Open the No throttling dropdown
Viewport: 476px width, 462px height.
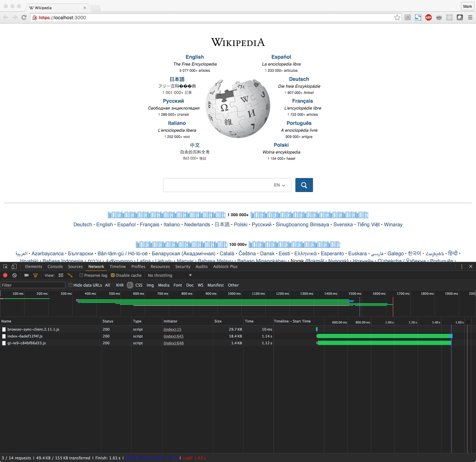pos(170,276)
